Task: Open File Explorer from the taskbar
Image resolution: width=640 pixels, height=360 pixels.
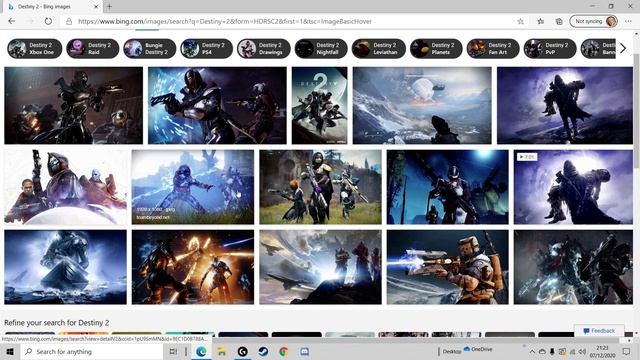Action: [x=222, y=351]
